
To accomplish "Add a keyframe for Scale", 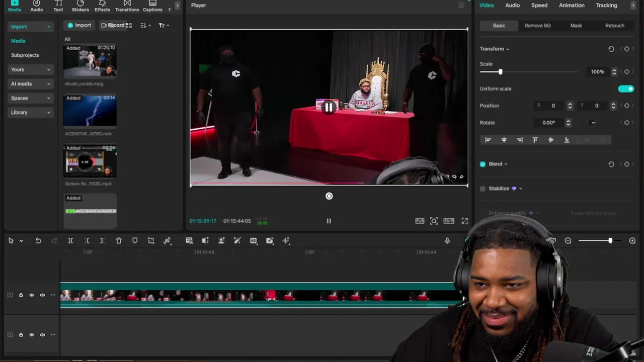I will click(627, 72).
